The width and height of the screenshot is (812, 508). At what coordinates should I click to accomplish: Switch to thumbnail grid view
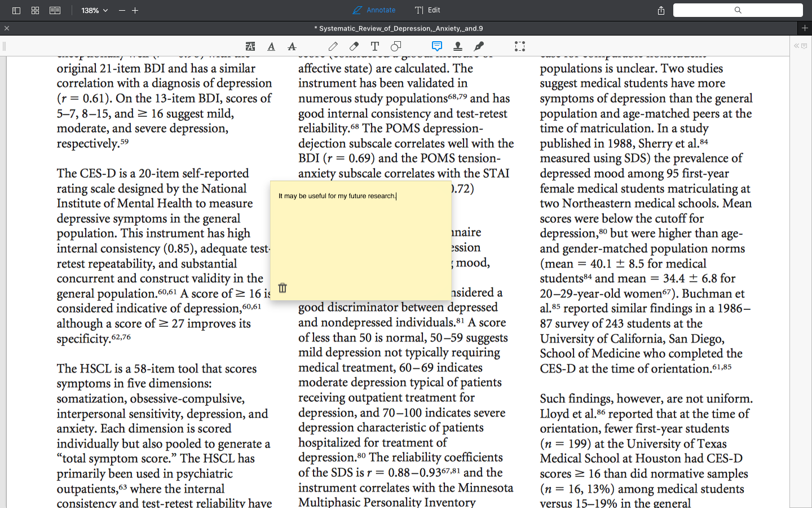35,10
